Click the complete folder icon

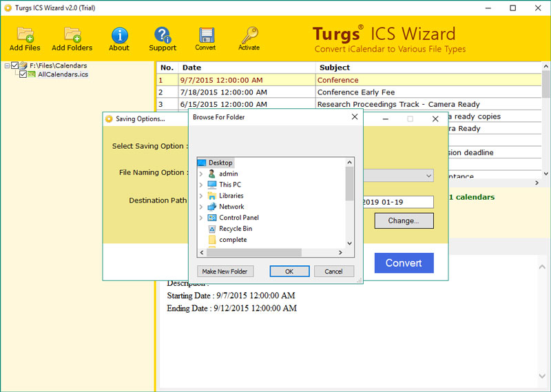[x=212, y=240]
